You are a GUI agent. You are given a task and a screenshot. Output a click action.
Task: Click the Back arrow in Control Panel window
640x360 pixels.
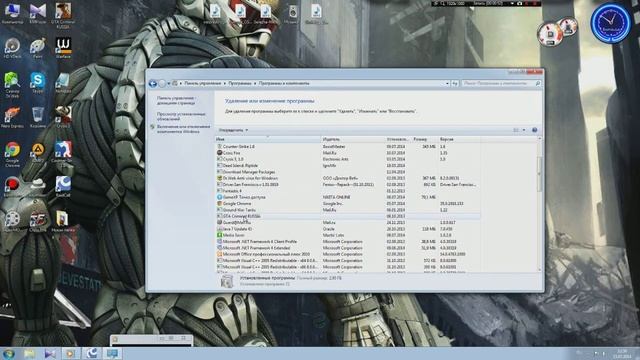(153, 83)
